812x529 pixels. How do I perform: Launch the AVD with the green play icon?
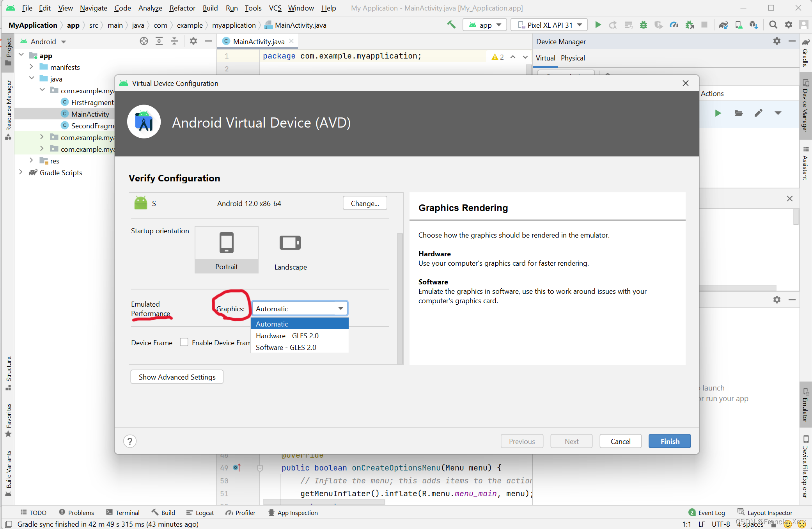tap(718, 113)
